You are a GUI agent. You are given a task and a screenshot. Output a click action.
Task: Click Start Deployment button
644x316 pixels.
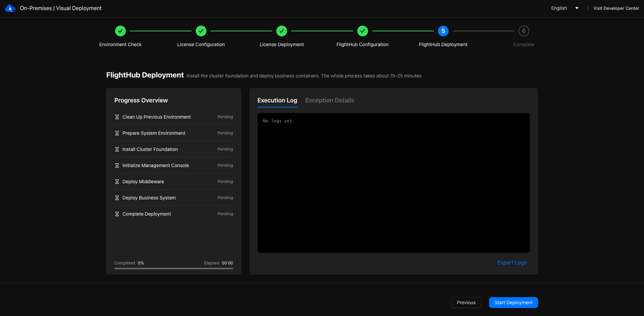513,303
